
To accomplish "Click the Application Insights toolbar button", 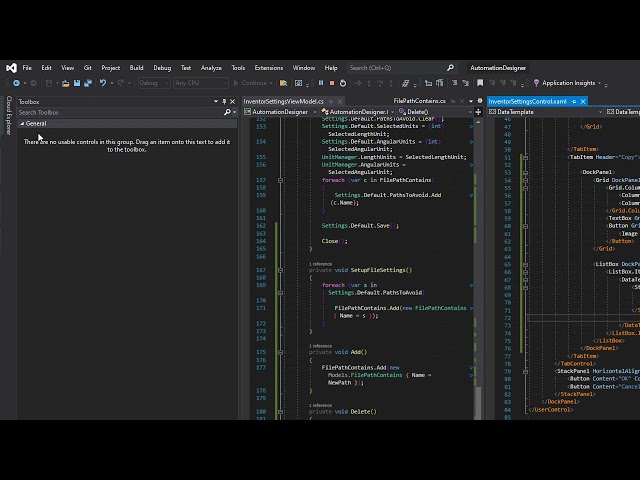I will pyautogui.click(x=568, y=83).
